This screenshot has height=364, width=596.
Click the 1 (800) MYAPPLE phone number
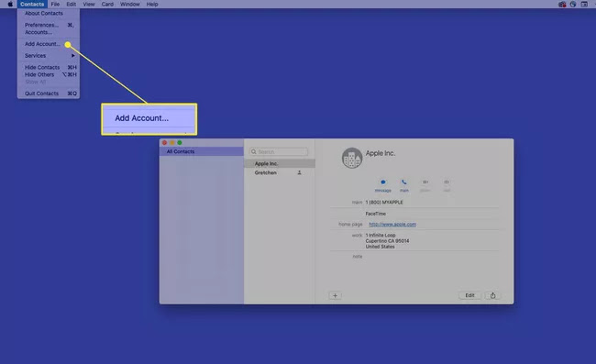[384, 203]
